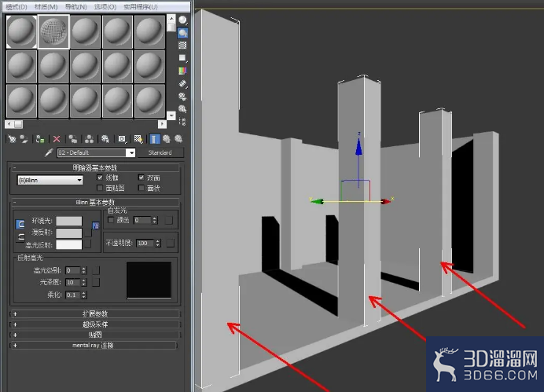Open Material Editor Options icon
The width and height of the screenshot is (544, 392).
182,97
